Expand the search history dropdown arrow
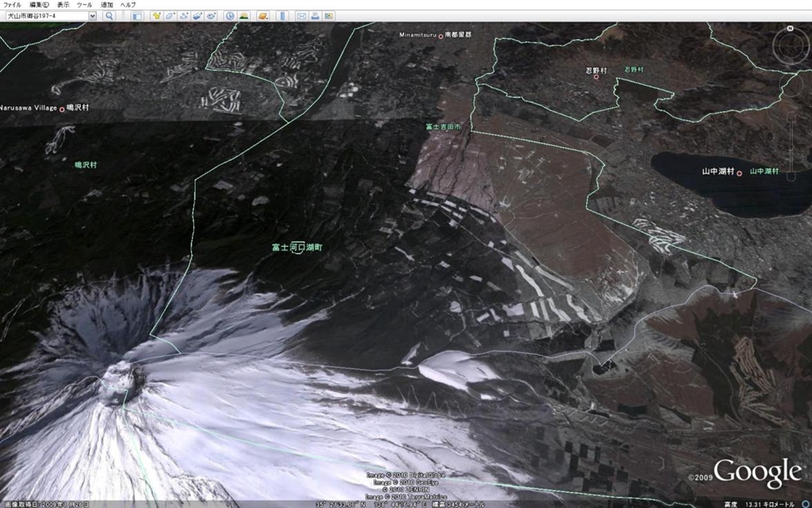 click(x=93, y=16)
